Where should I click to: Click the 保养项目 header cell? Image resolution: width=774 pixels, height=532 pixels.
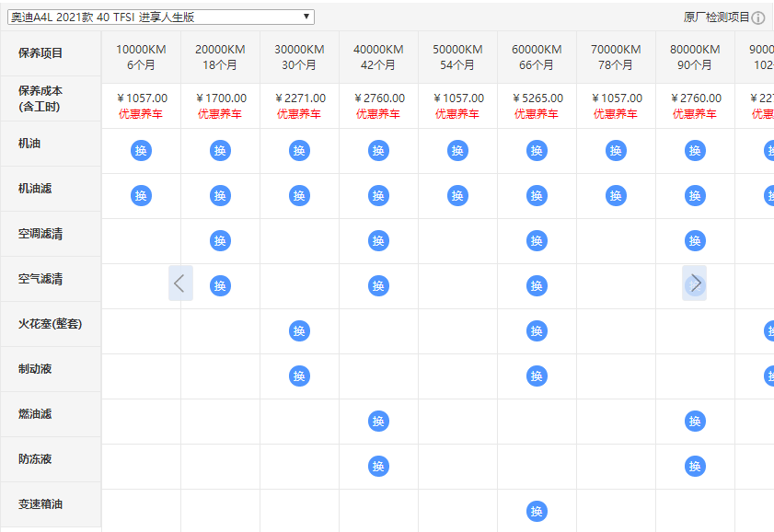coord(51,53)
